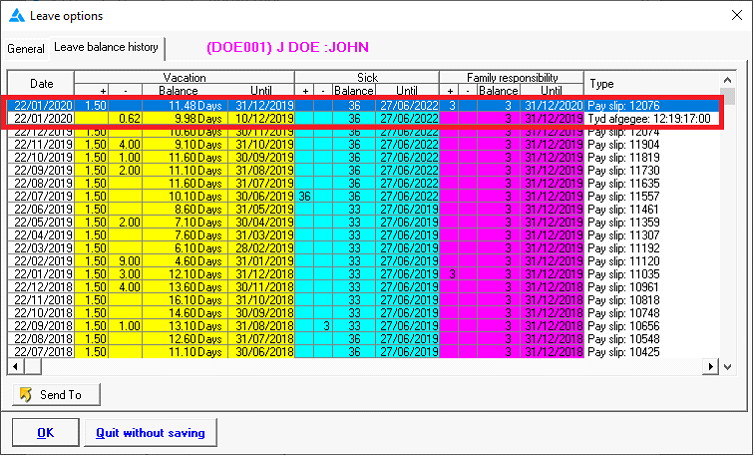Screen dimensions: 755x456
Task: Select row with Pay slip: 10818
Action: [364, 300]
